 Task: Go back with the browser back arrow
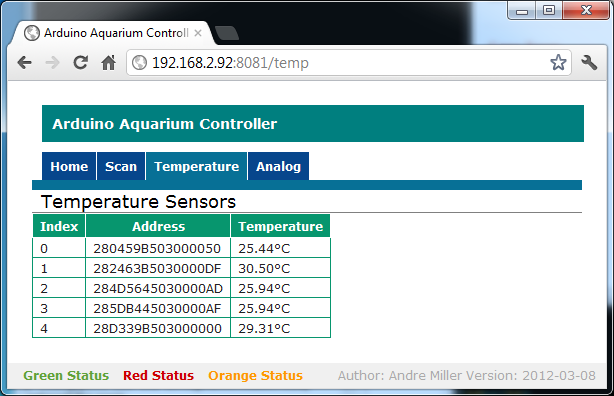coord(25,63)
